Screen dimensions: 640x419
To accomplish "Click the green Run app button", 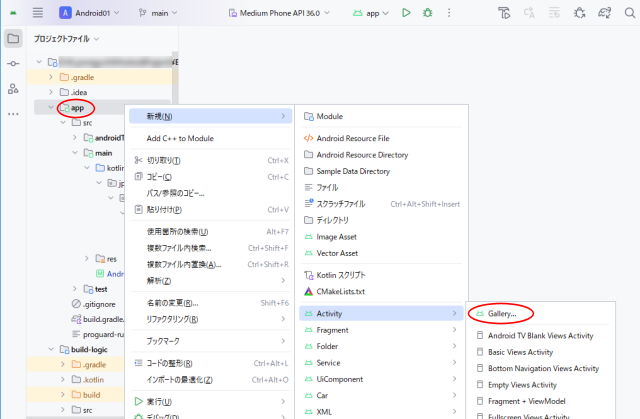I will 406,13.
